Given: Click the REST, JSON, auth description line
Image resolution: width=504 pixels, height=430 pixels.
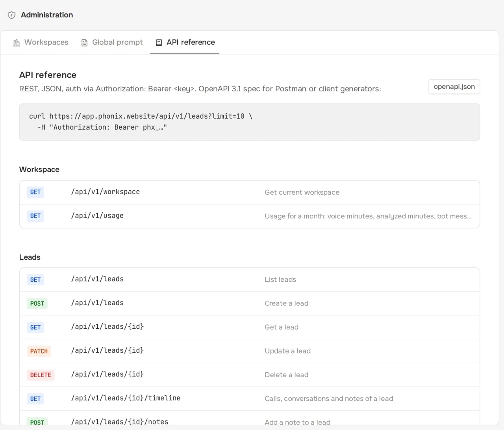Looking at the screenshot, I should pos(200,89).
